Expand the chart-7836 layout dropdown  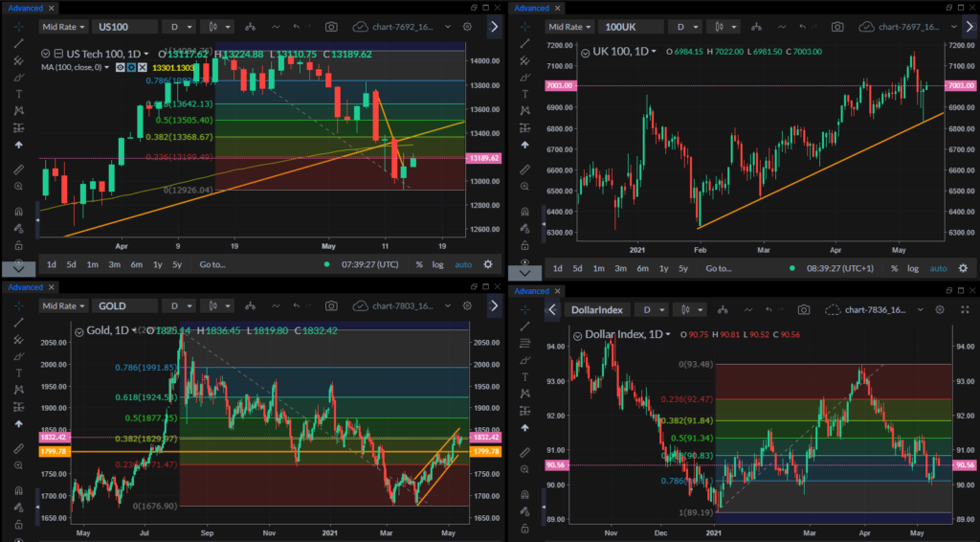click(920, 309)
